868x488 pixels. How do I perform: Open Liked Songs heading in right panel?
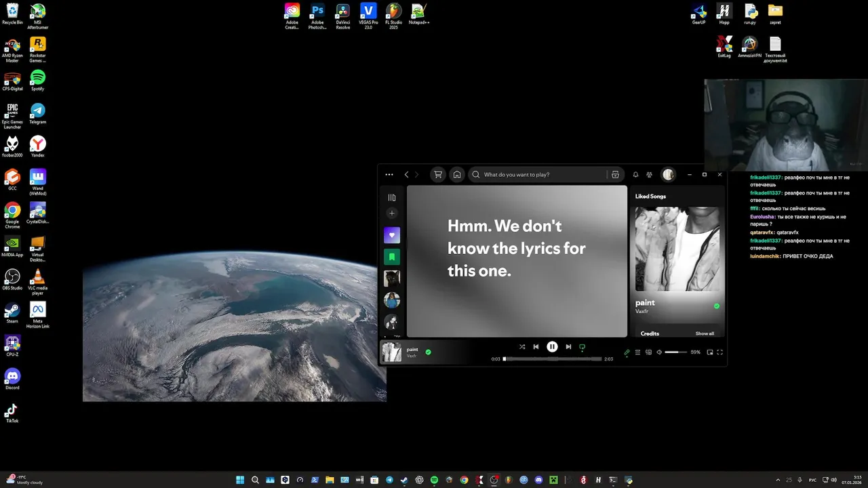650,197
